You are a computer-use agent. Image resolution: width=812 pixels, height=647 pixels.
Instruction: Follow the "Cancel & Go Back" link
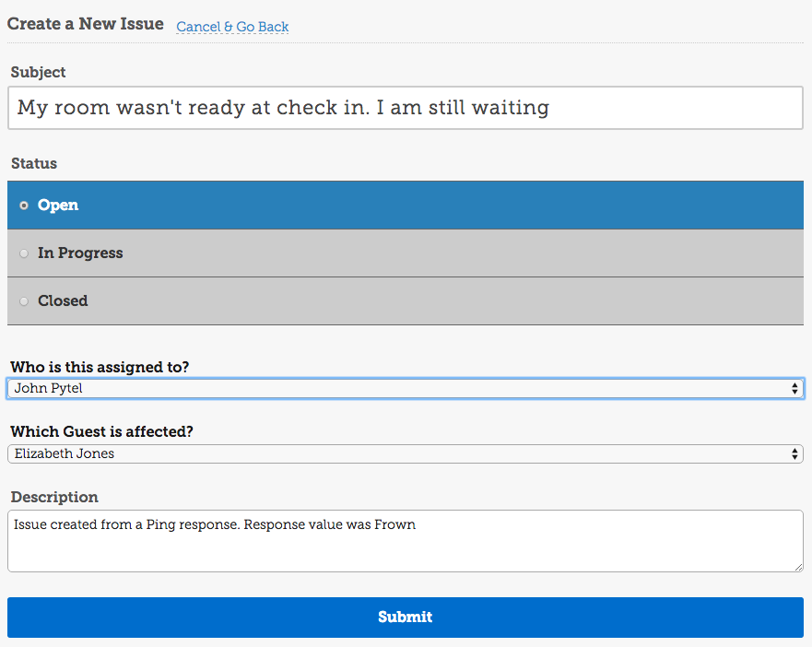click(231, 27)
